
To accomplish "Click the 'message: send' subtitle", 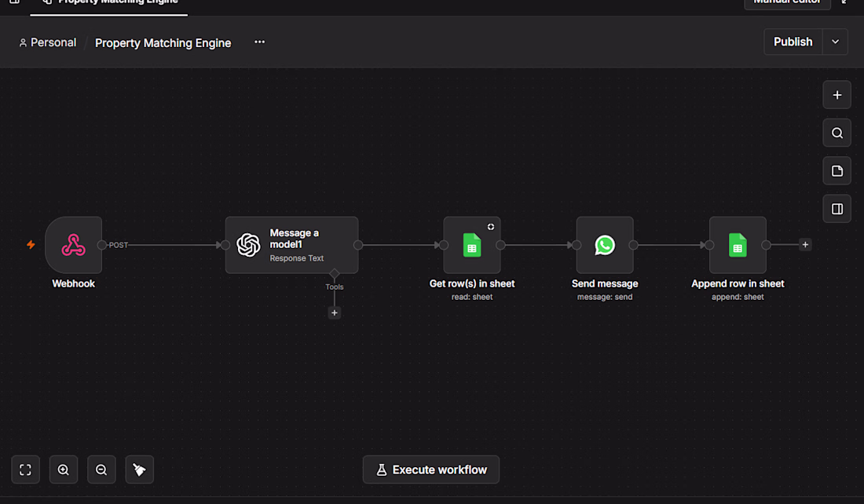I will click(605, 297).
